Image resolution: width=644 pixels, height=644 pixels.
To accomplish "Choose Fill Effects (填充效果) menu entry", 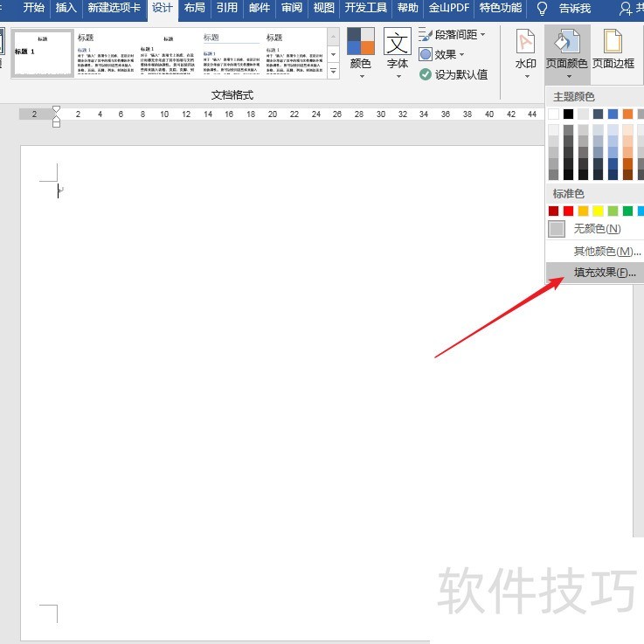I will [x=603, y=273].
